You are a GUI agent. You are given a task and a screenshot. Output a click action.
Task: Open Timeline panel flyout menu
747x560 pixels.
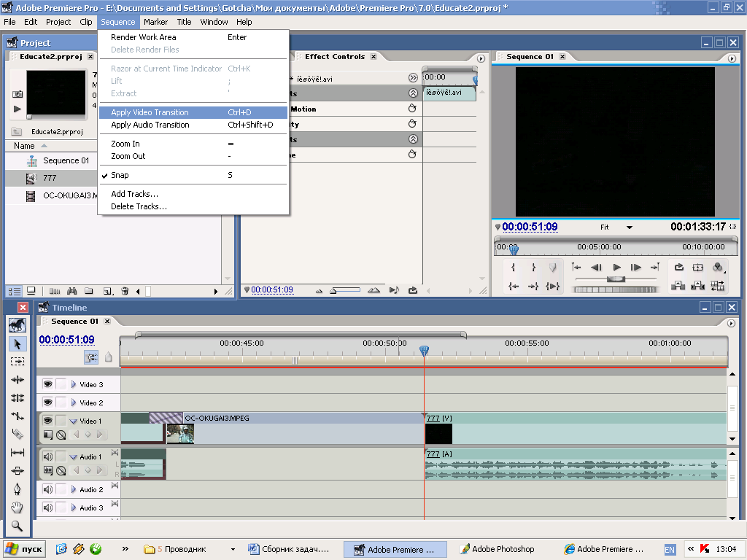(x=731, y=323)
